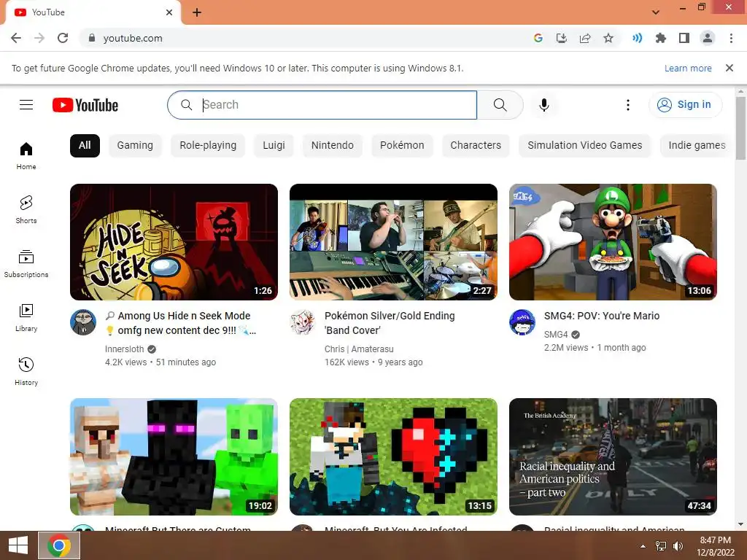The height and width of the screenshot is (560, 747).
Task: Select the All filter chip
Action: (85, 145)
